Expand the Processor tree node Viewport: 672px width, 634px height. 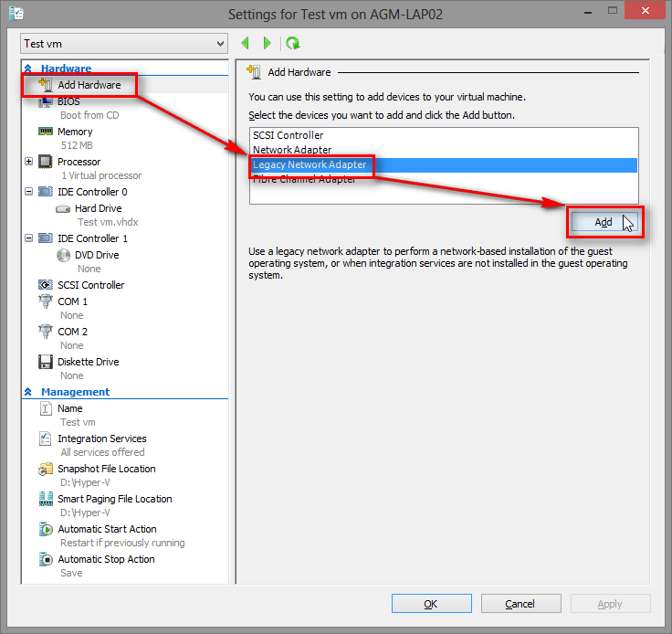coord(29,162)
